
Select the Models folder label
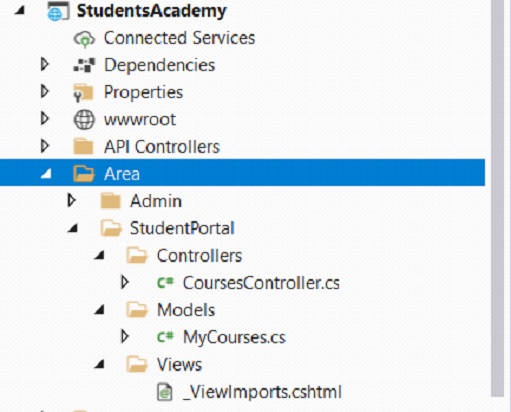[186, 310]
